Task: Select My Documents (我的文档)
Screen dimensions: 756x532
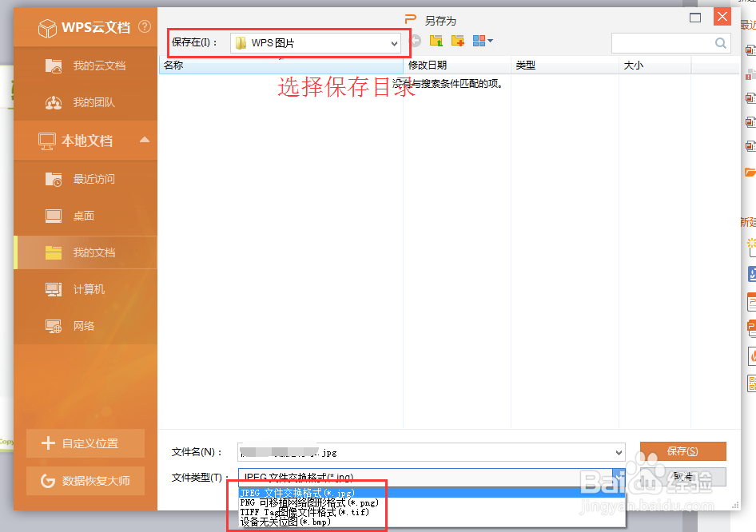Action: point(86,252)
